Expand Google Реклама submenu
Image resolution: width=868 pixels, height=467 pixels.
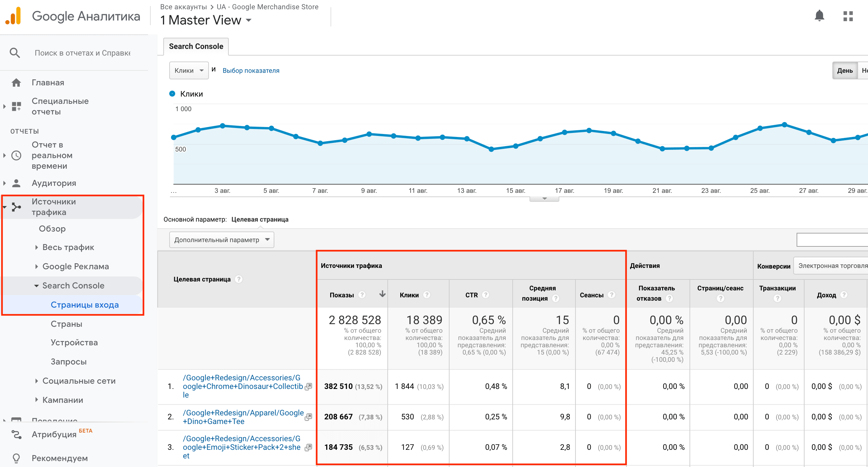pyautogui.click(x=36, y=266)
